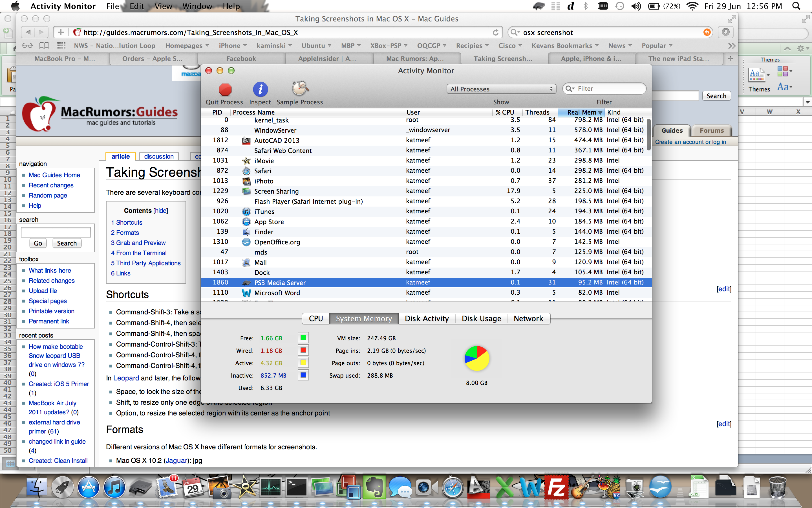Open the Safari Show All Bookmarks book icon
Image resolution: width=812 pixels, height=508 pixels.
click(44, 45)
